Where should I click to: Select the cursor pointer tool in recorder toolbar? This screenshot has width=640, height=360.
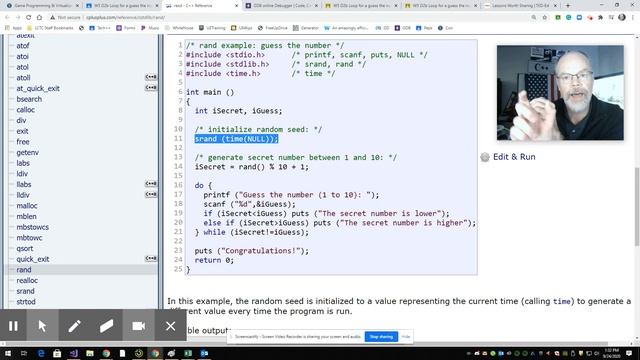pyautogui.click(x=42, y=326)
